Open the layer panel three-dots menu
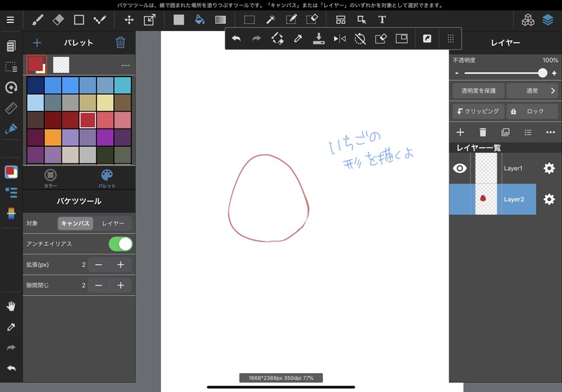 [550, 132]
